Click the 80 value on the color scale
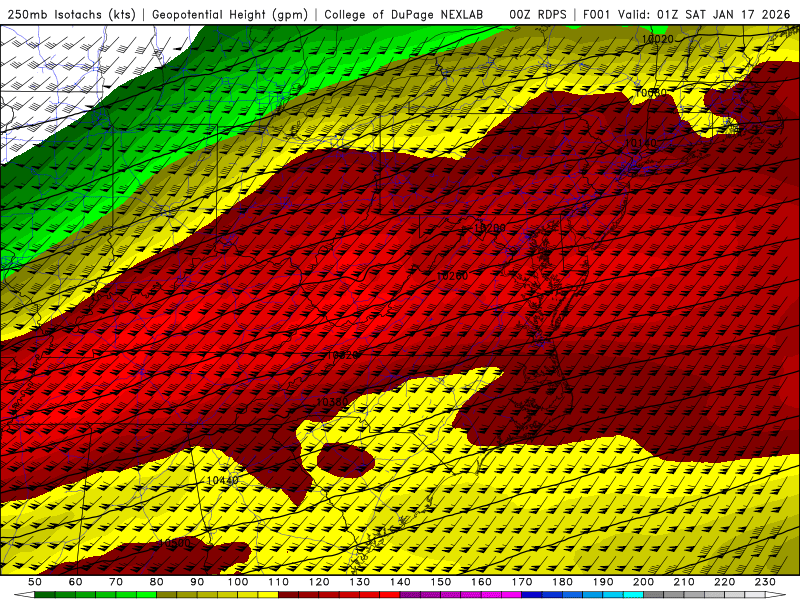The width and height of the screenshot is (800, 600). pyautogui.click(x=157, y=582)
